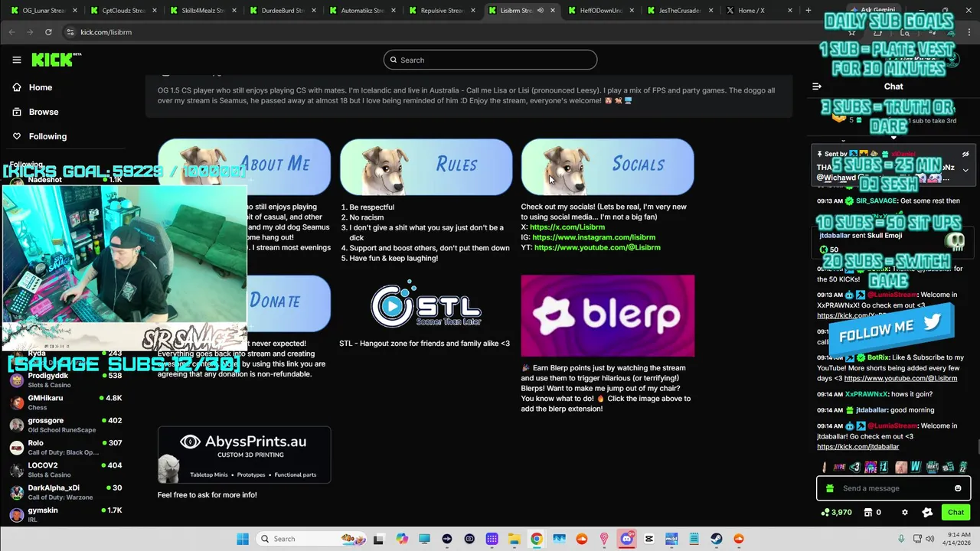Switch to Repulsive Stream browser tab
This screenshot has height=551, width=980.
(441, 11)
